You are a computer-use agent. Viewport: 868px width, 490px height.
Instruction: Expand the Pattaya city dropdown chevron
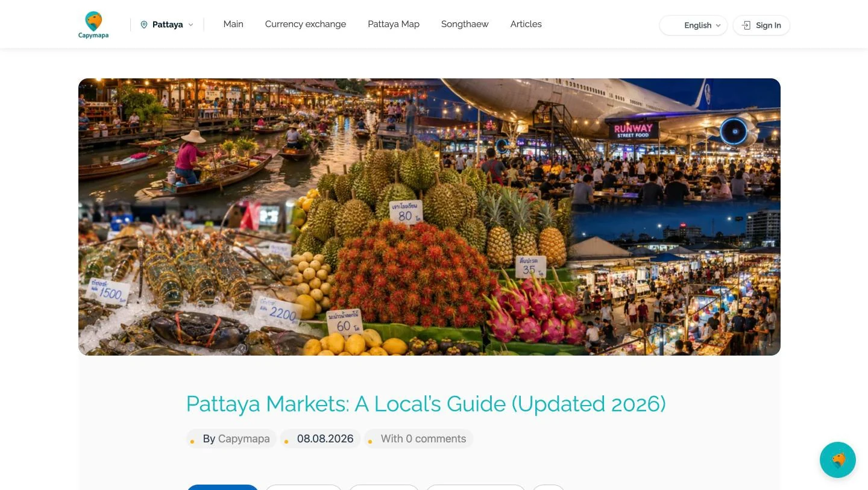point(191,25)
